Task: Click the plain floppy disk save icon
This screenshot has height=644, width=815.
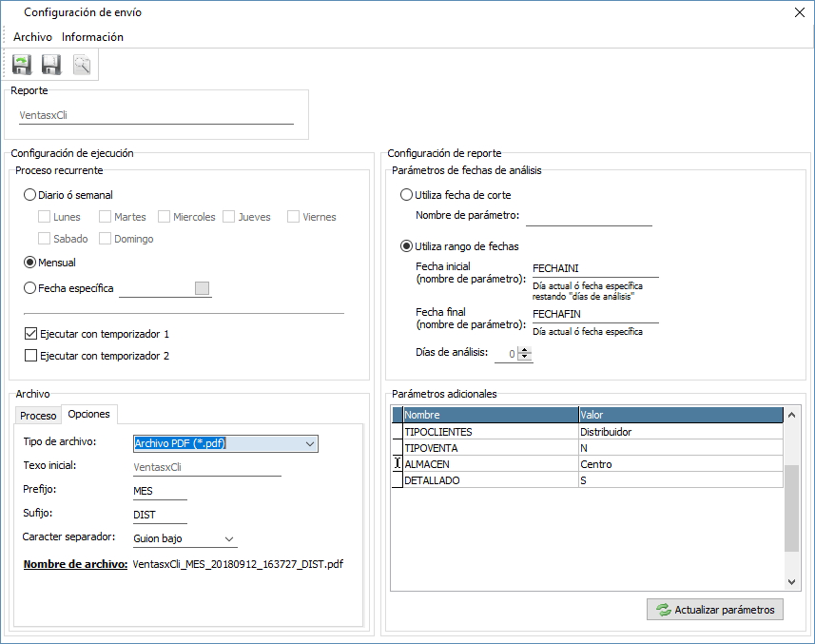Action: (51, 65)
